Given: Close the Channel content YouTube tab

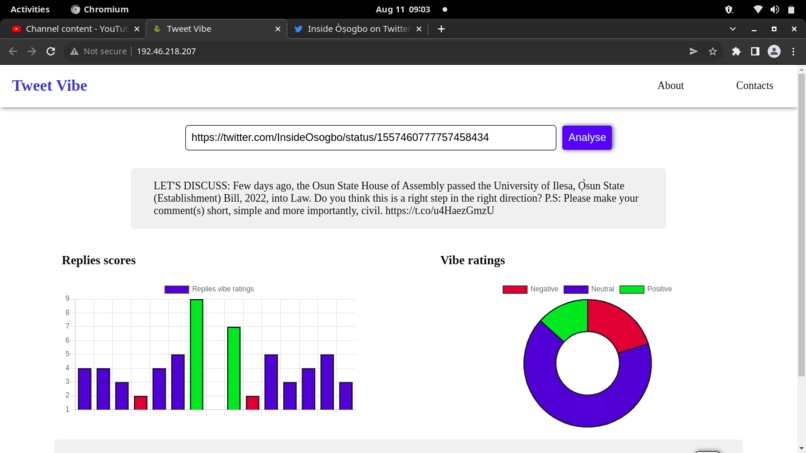Looking at the screenshot, I should pos(137,29).
